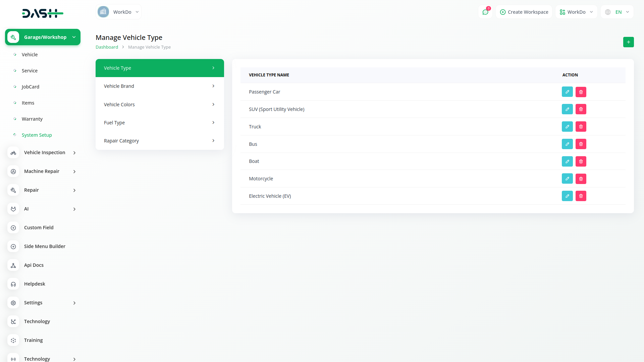Switch to the Vehicle Brand tab
Viewport: 644px width, 362px height.
(160, 86)
